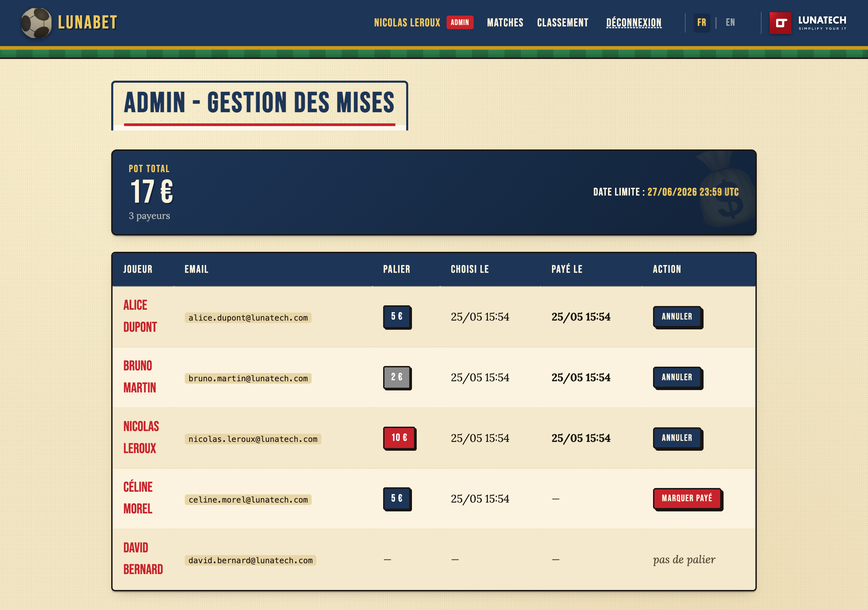Image resolution: width=868 pixels, height=610 pixels.
Task: Click the Joueur column header
Action: [138, 269]
